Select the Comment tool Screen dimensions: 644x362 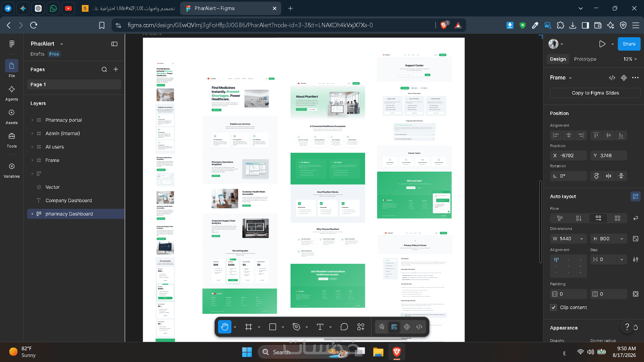tap(344, 327)
